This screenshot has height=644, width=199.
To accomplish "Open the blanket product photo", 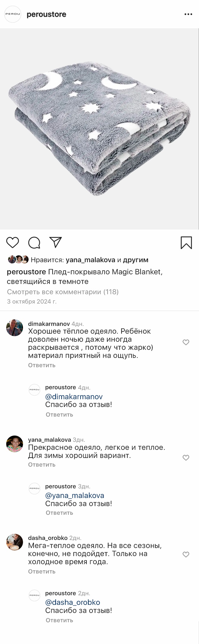I will [x=99, y=129].
